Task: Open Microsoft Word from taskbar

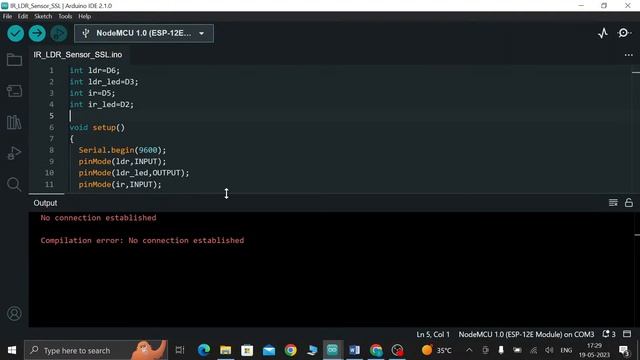Action: [354, 350]
